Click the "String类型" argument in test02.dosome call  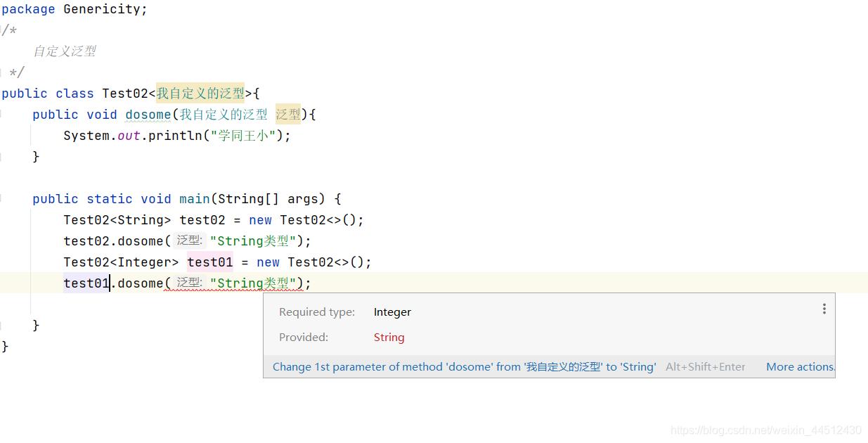253,241
